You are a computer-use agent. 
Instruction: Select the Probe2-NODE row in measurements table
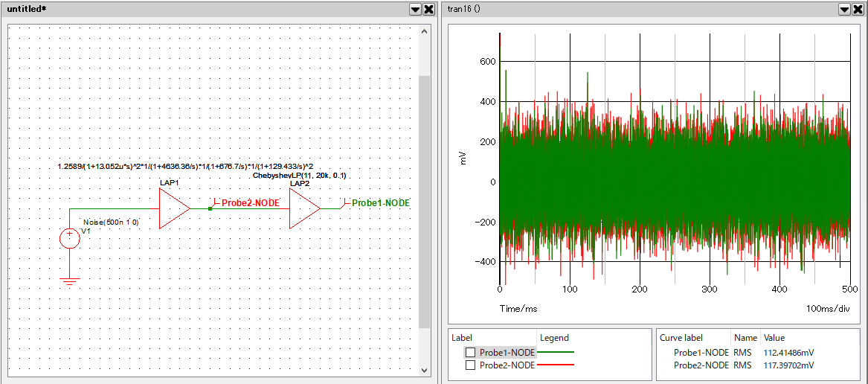(x=744, y=365)
